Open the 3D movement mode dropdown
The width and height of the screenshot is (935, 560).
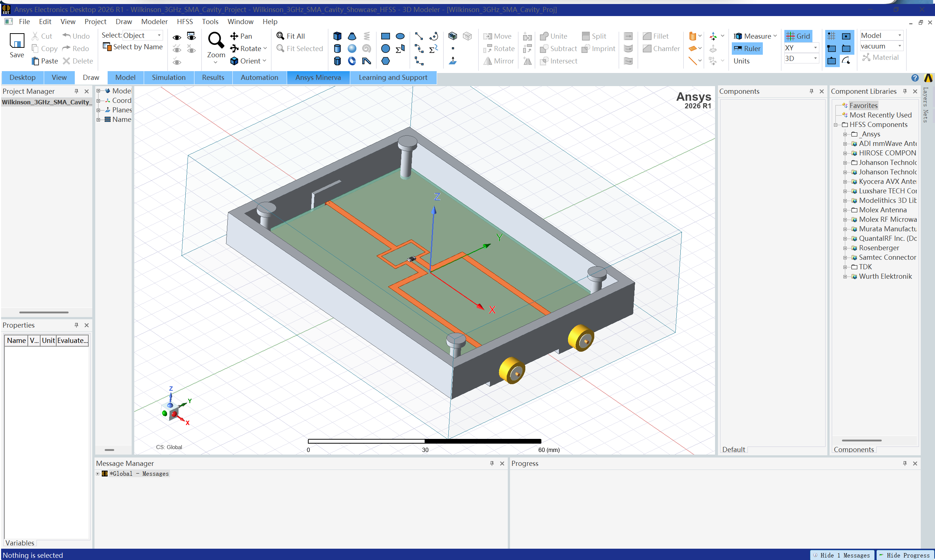coord(801,58)
